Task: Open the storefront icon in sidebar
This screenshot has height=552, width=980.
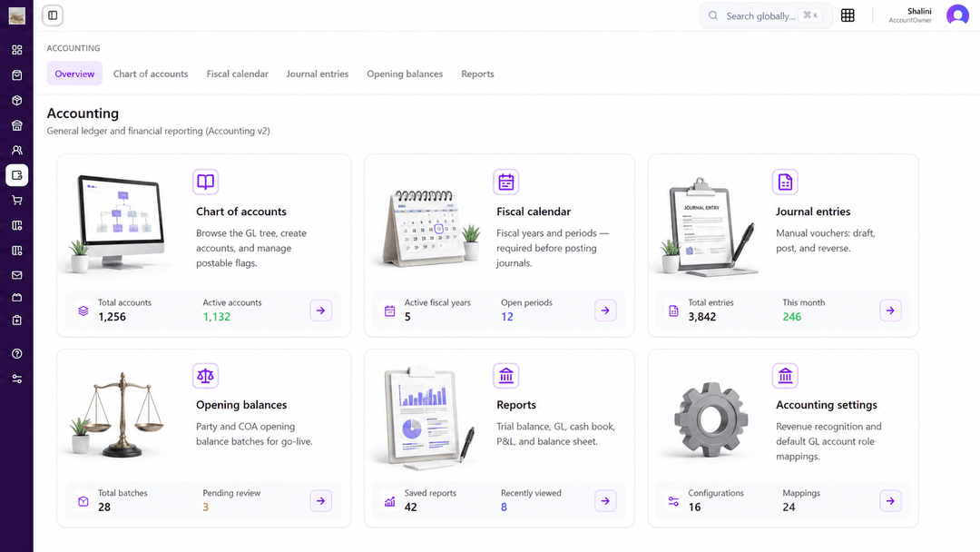Action: [x=17, y=125]
